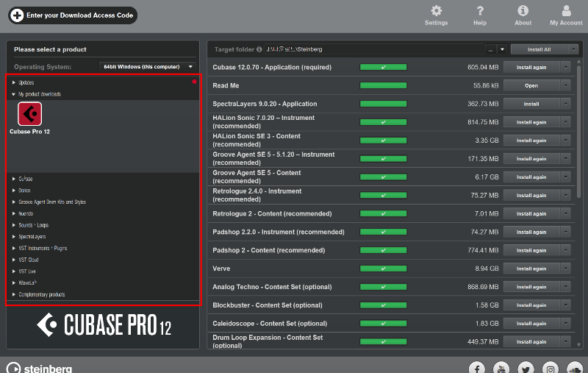Open Steinberg Instagram page icon
This screenshot has width=588, height=373.
tap(550, 369)
